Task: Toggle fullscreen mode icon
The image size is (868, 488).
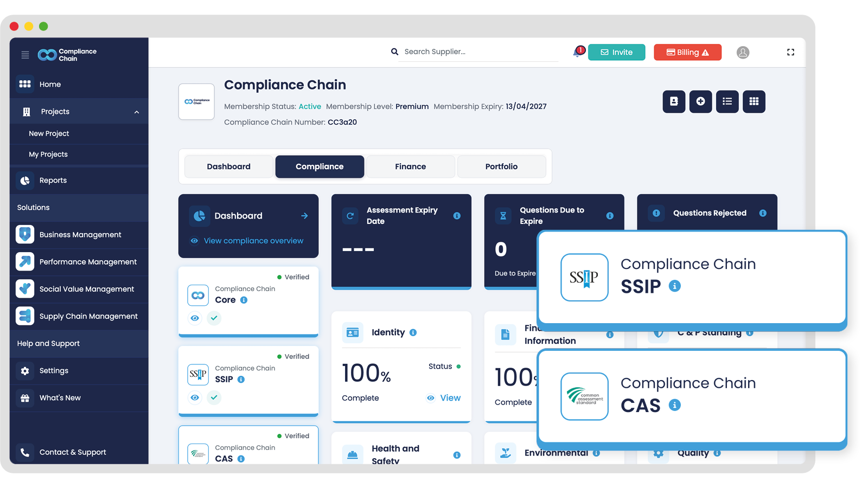Action: pos(790,52)
